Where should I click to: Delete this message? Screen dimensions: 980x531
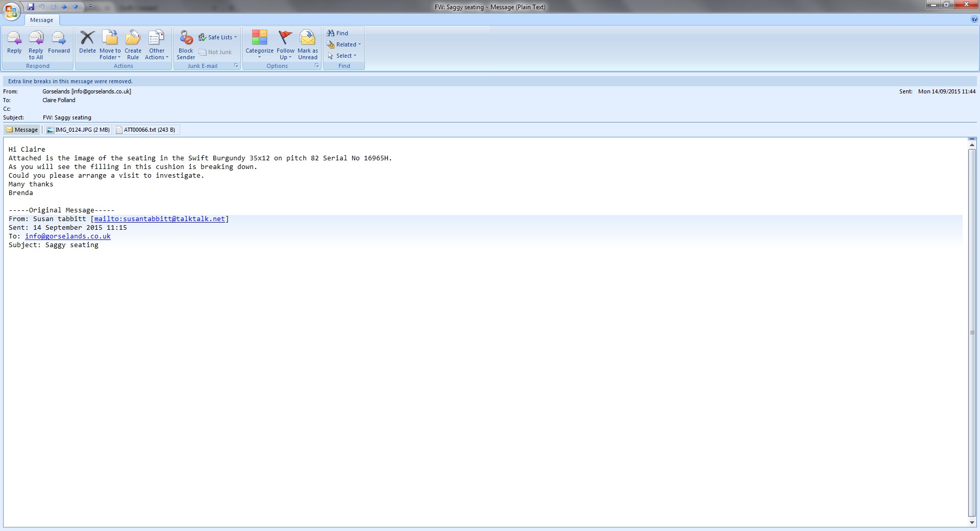(87, 42)
